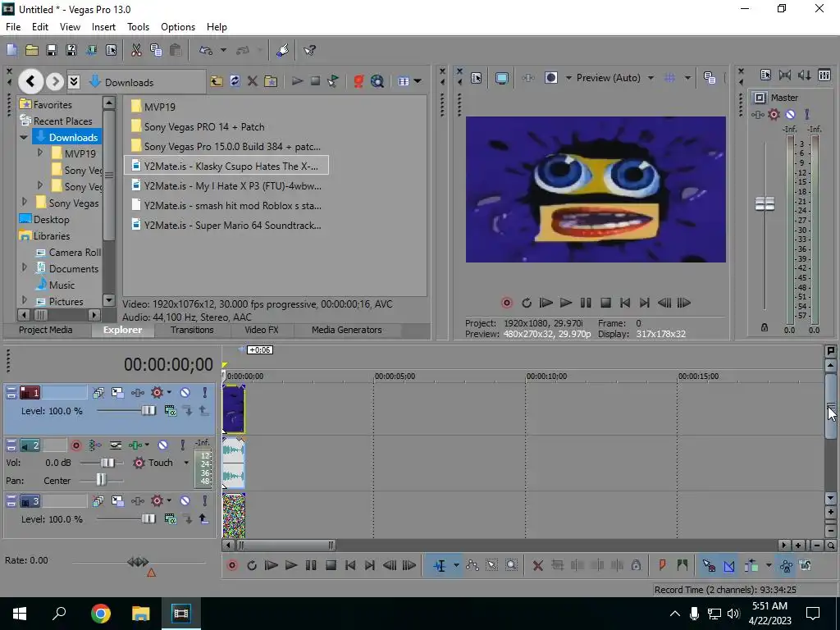Click Go to Start in timeline transport
Image resolution: width=840 pixels, height=630 pixels.
(349, 565)
